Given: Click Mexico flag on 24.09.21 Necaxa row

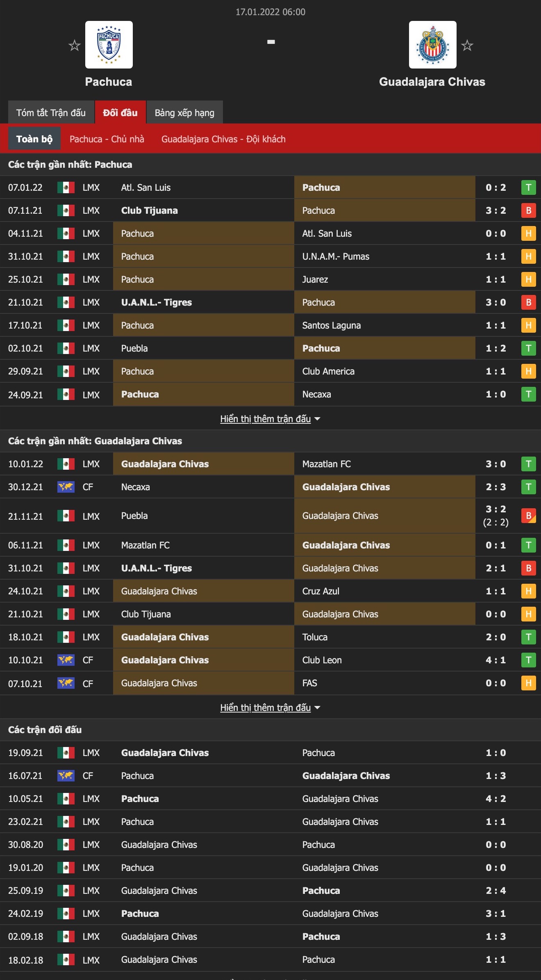Looking at the screenshot, I should pyautogui.click(x=66, y=394).
